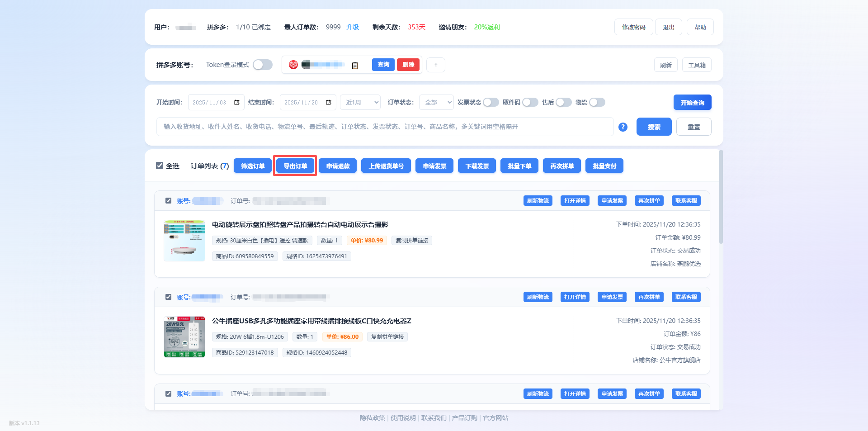Toggle the Token登录模式 switch

(x=262, y=65)
